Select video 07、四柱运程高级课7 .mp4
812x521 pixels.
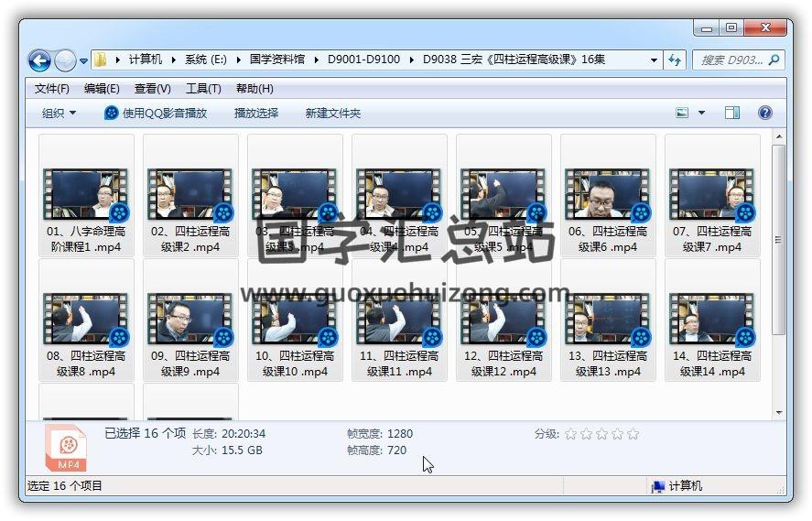[712, 195]
